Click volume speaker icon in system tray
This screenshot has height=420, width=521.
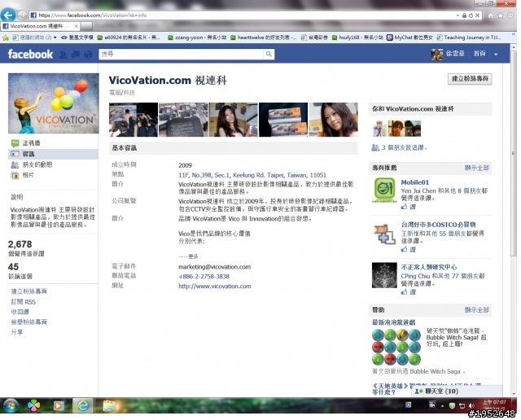pyautogui.click(x=471, y=405)
